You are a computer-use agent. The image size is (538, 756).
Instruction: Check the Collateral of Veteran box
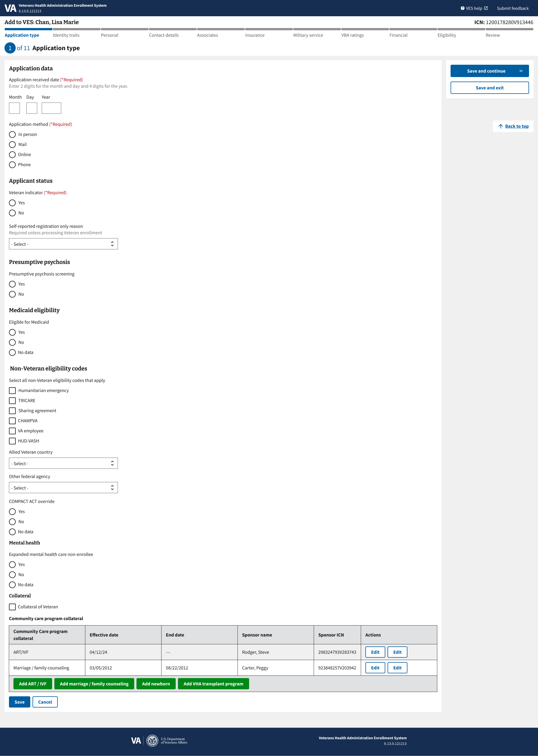[x=13, y=607]
